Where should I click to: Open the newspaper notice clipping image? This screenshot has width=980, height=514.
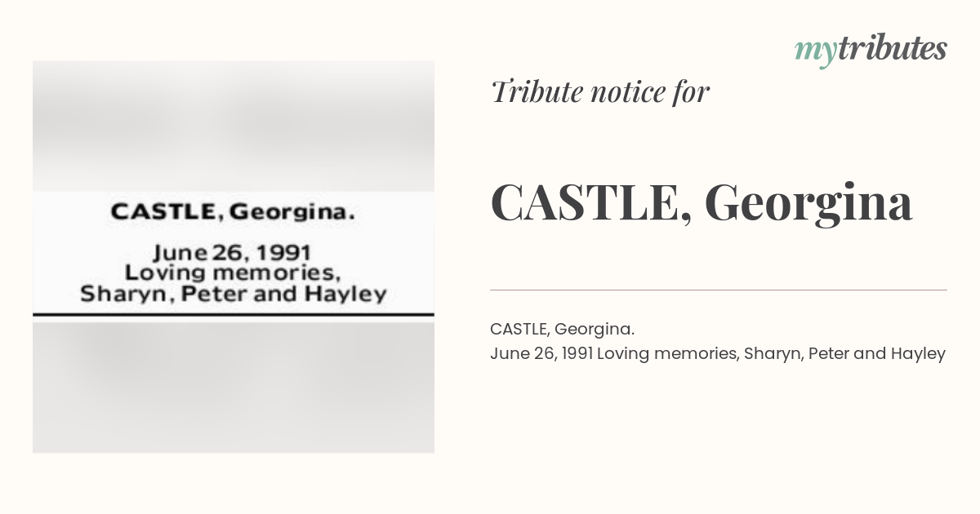234,257
